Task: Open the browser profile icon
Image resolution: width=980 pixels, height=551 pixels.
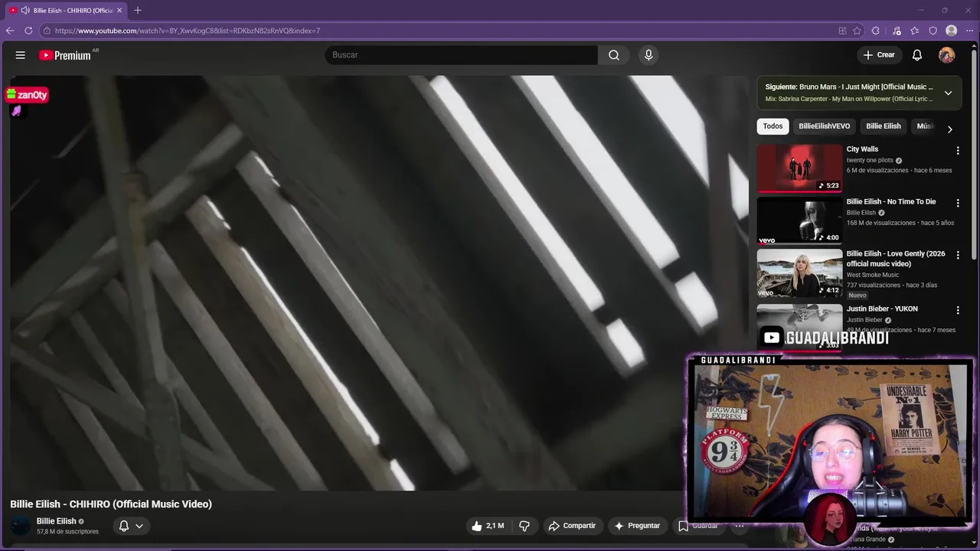Action: [952, 31]
